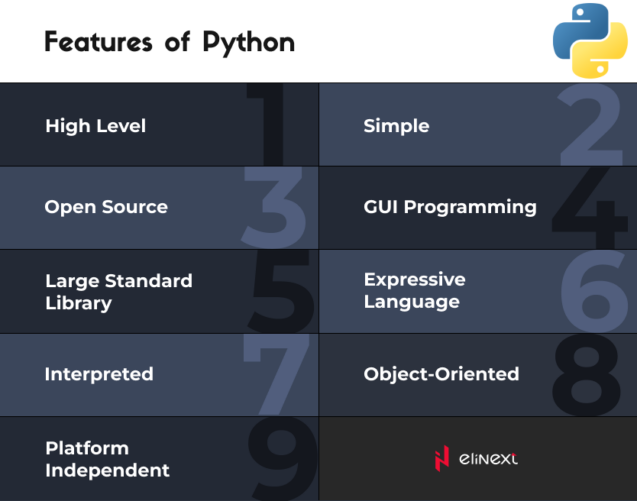Viewport: 637px width, 501px height.
Task: Click the "Features of Python" title
Action: point(169,42)
